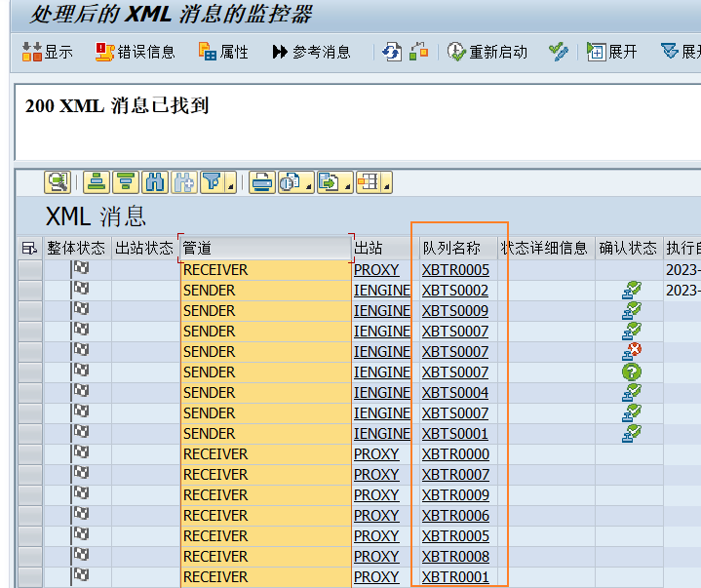The image size is (701, 588).
Task: Click the '200 XML 消息已找到' message text
Action: pos(117,106)
